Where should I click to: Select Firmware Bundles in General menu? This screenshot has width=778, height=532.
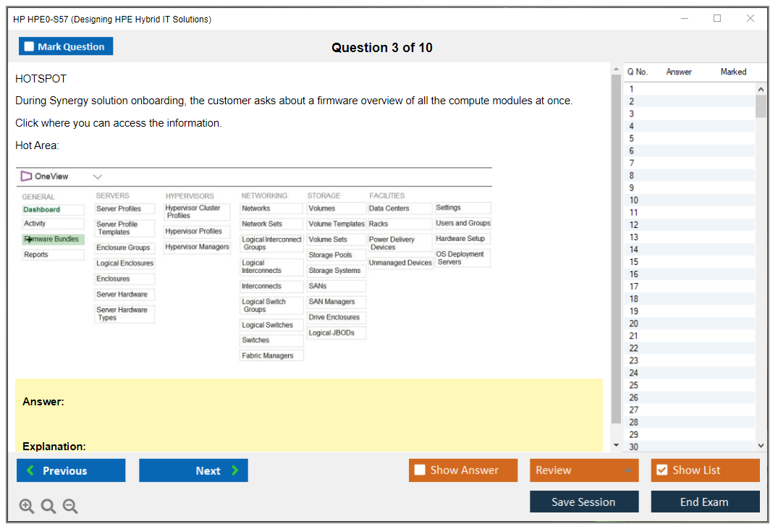53,239
